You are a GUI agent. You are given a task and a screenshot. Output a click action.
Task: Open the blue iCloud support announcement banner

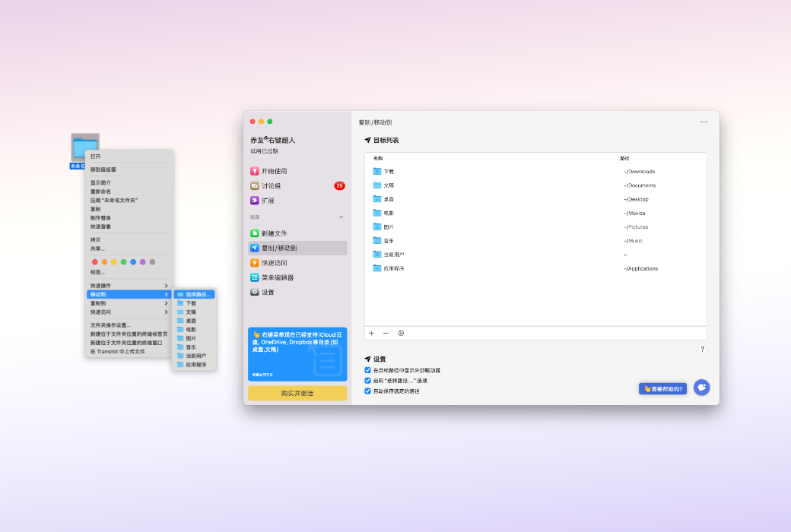(x=297, y=354)
